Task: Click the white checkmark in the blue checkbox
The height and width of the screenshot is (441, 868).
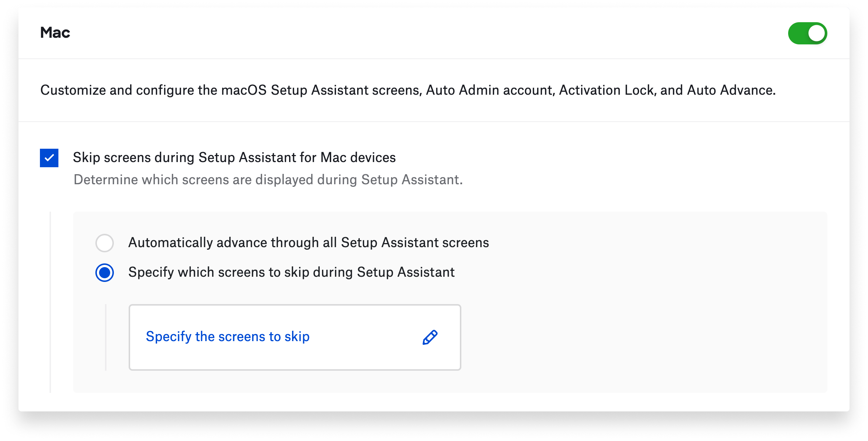Action: point(49,158)
